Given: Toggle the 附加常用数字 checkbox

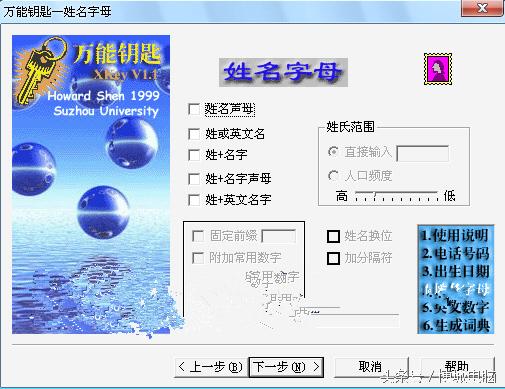Looking at the screenshot, I should (198, 258).
